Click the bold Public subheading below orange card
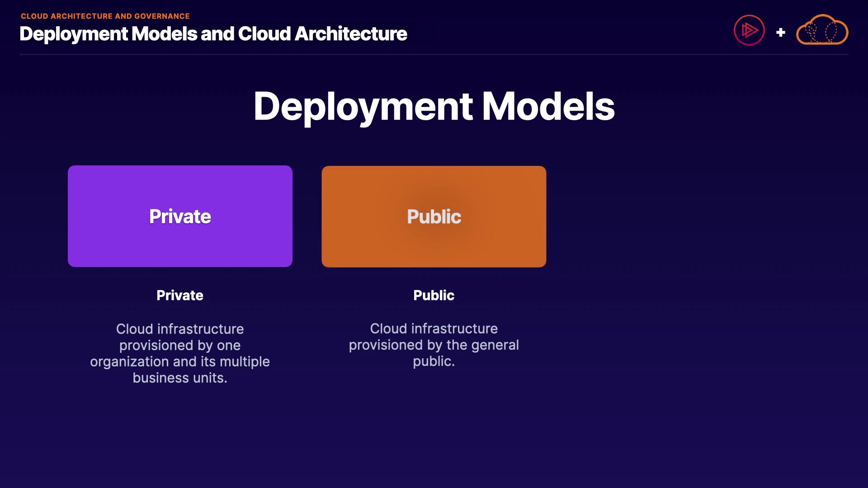Viewport: 868px width, 488px height. (434, 295)
